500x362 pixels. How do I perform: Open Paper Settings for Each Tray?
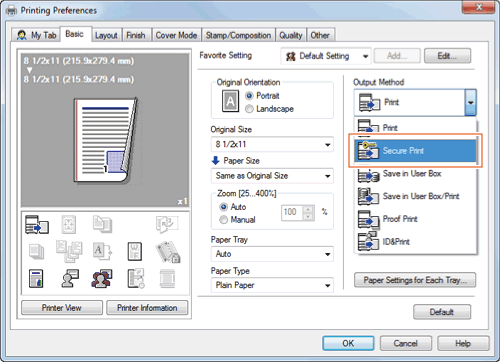coord(415,280)
